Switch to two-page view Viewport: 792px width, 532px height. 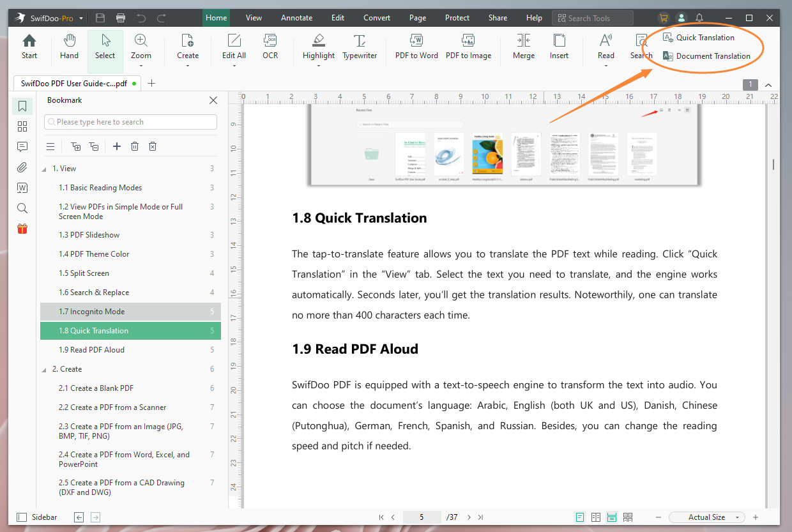point(596,517)
